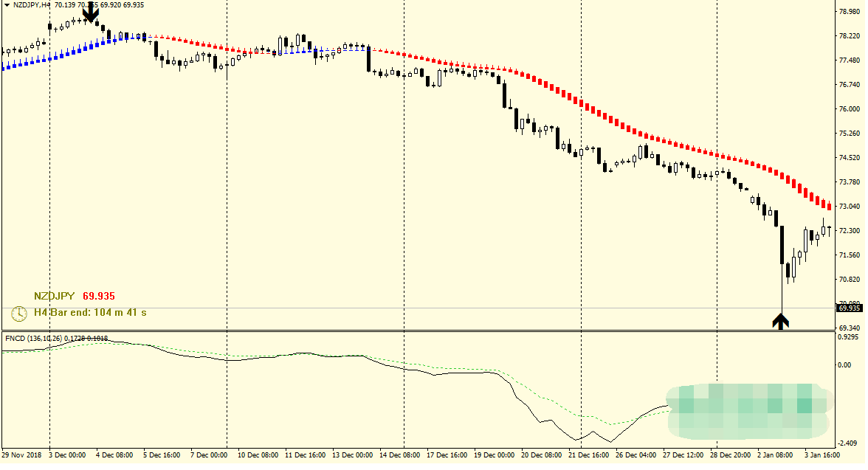Click the 29 Nov 2018 date label
Image resolution: width=868 pixels, height=470 pixels.
click(22, 455)
